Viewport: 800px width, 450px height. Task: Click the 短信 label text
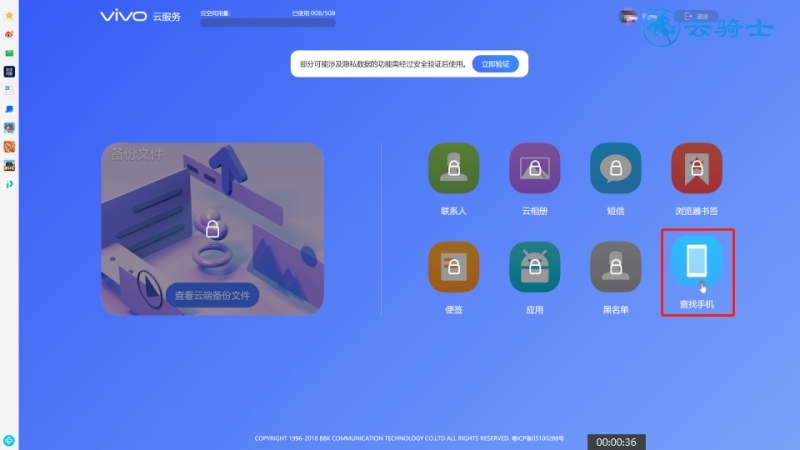pos(616,211)
